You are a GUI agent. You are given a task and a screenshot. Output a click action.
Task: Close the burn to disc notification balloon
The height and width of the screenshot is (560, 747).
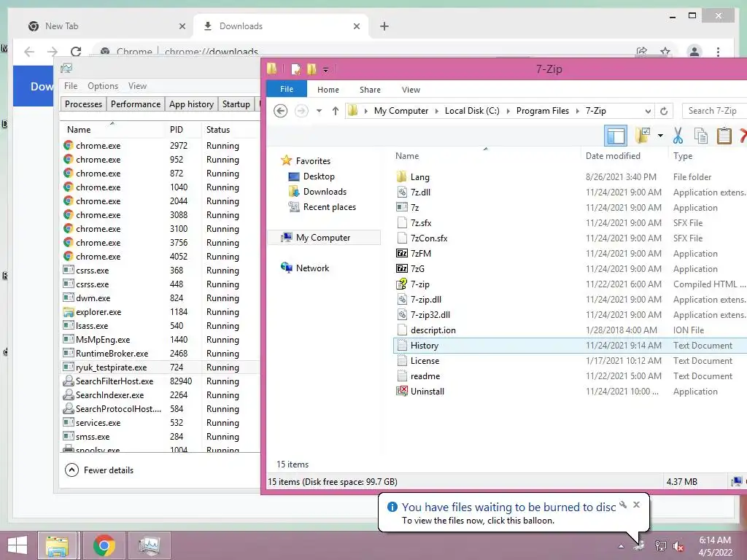coord(636,505)
